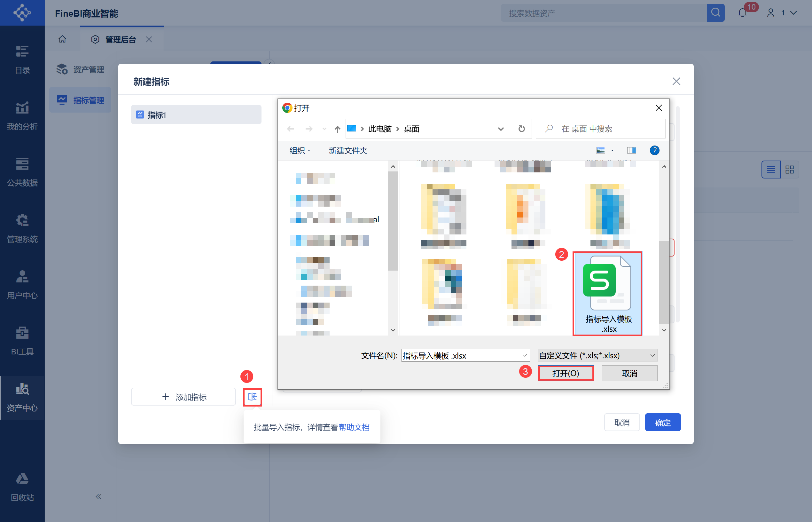Expand the 文件名 dropdown
Viewport: 812px width, 522px height.
[524, 355]
